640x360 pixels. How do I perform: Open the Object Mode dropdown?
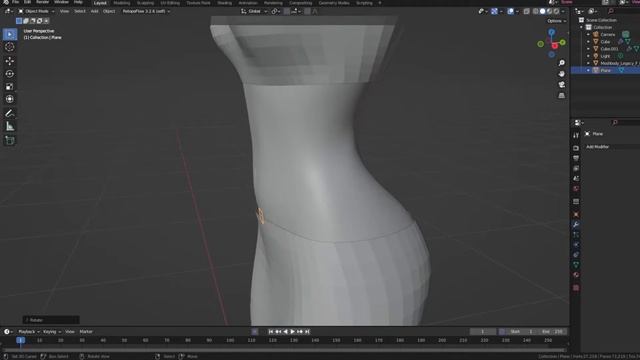pyautogui.click(x=36, y=11)
